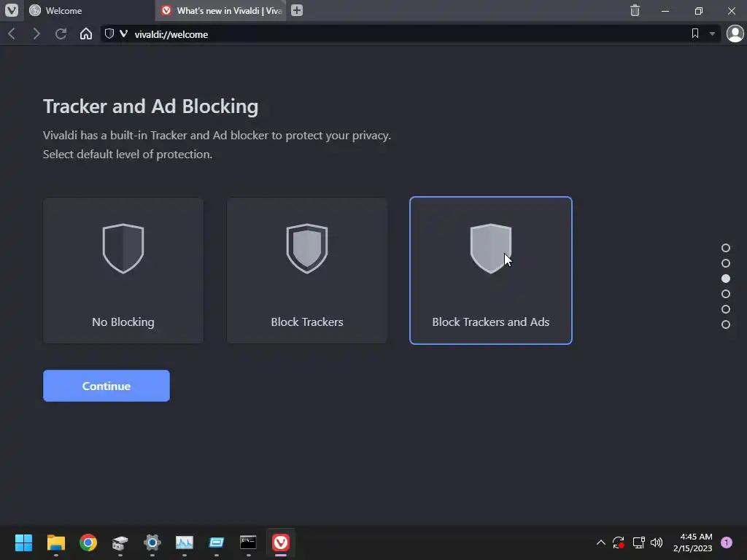
Task: Open the network tray icon
Action: tap(638, 542)
